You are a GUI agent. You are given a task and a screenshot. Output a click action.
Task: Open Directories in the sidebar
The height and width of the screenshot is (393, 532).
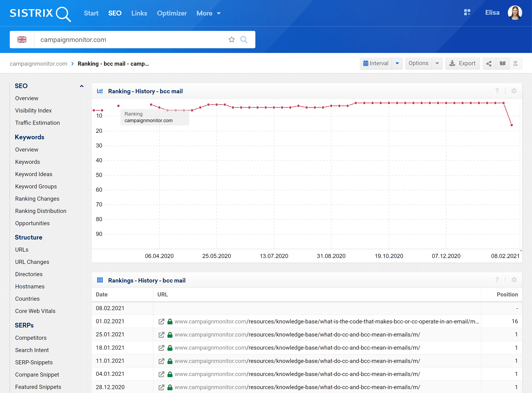(29, 274)
